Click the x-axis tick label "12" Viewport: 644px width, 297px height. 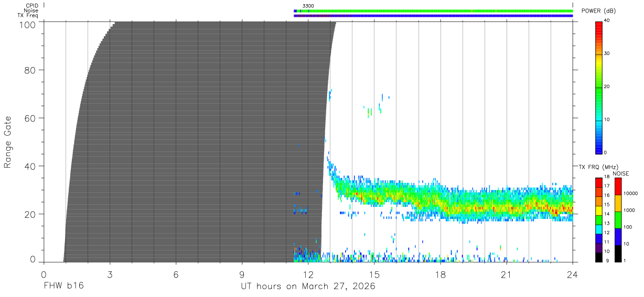(x=308, y=274)
